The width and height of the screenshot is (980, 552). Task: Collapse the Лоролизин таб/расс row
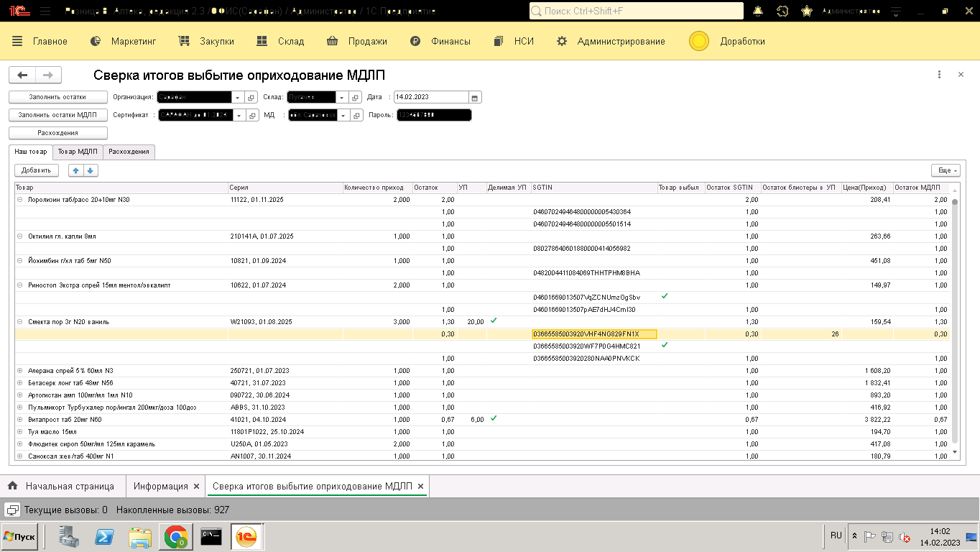(x=20, y=200)
